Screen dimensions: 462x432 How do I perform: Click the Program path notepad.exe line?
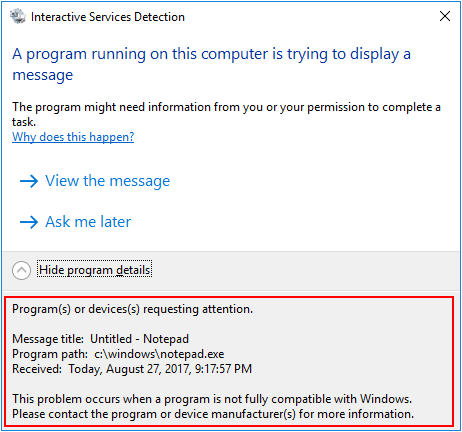[x=118, y=354]
